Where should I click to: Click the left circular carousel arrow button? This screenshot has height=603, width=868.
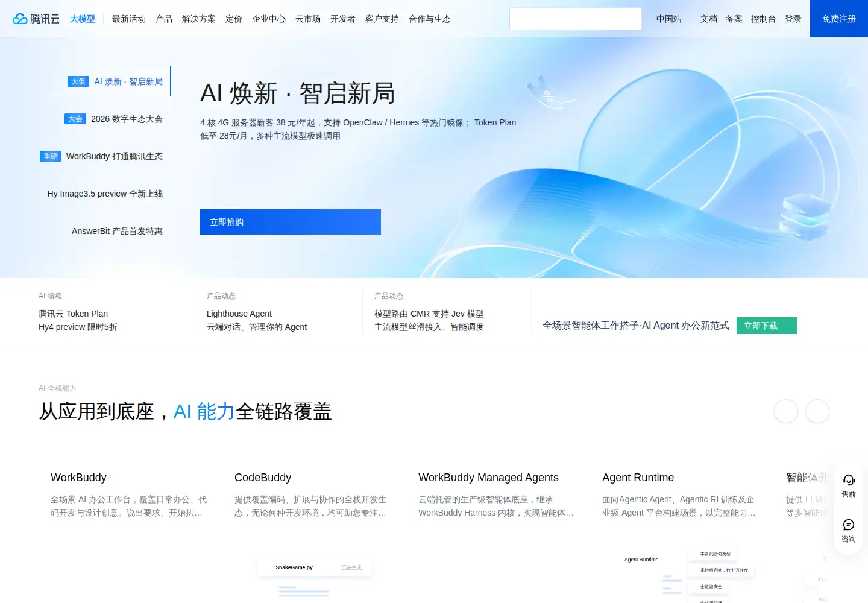click(x=786, y=411)
